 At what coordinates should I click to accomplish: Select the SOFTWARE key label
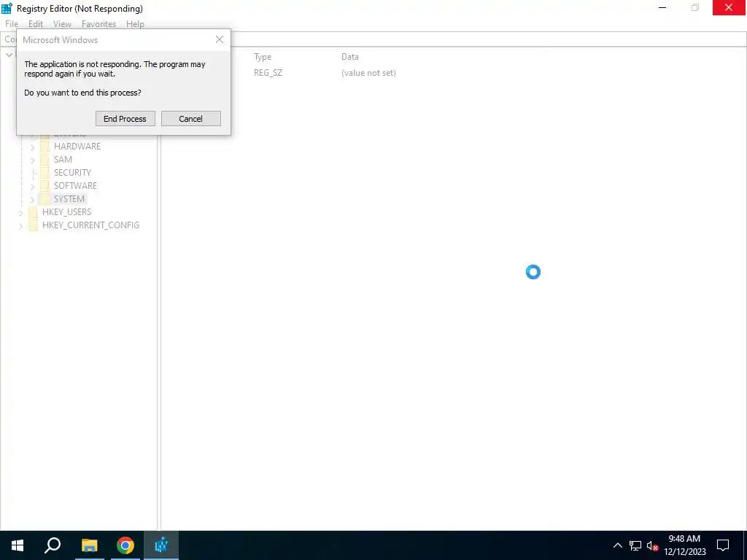[x=75, y=186]
